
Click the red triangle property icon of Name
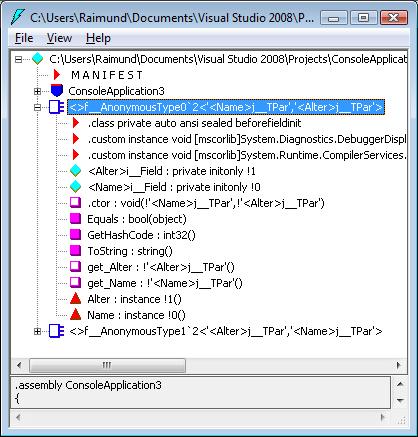point(76,315)
